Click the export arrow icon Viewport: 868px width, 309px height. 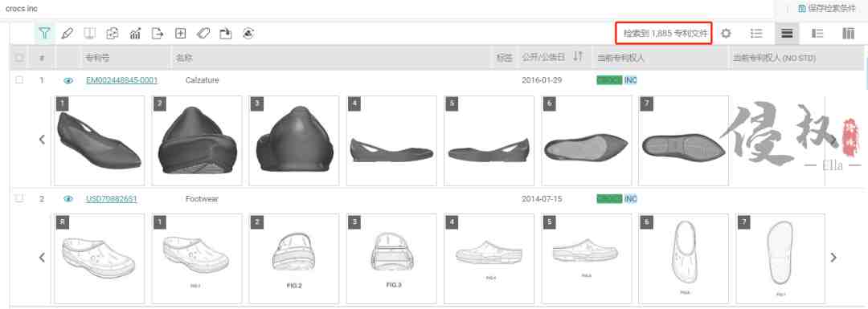[x=158, y=33]
